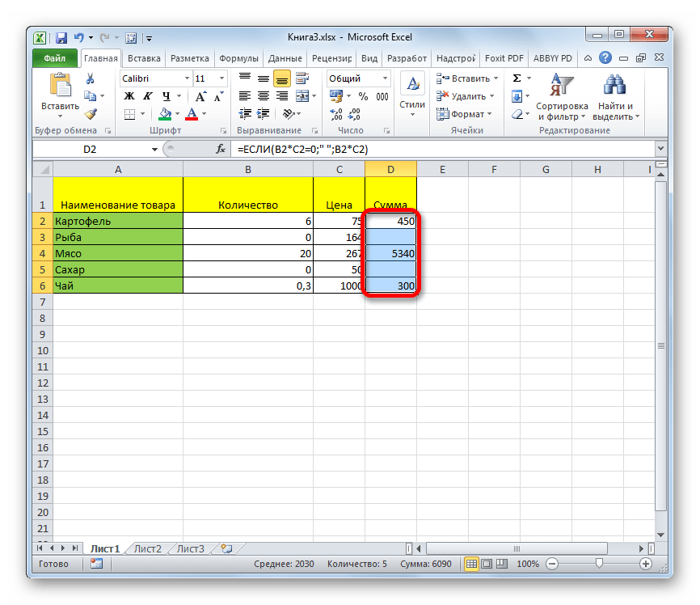
Task: Click the Increase font size icon
Action: tap(201, 96)
